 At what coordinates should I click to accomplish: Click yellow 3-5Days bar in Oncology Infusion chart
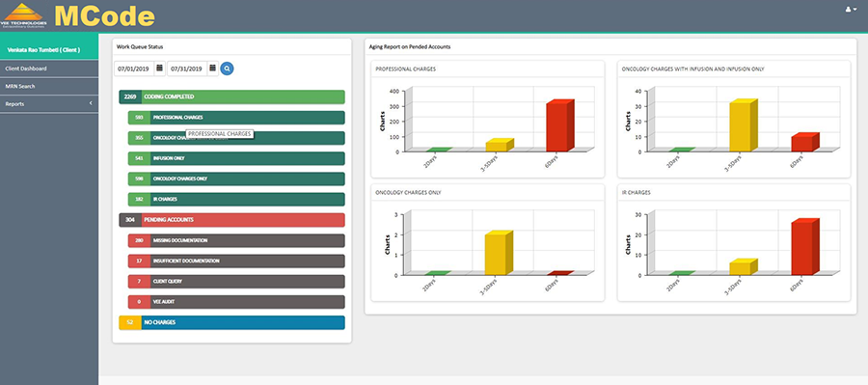coord(743,125)
